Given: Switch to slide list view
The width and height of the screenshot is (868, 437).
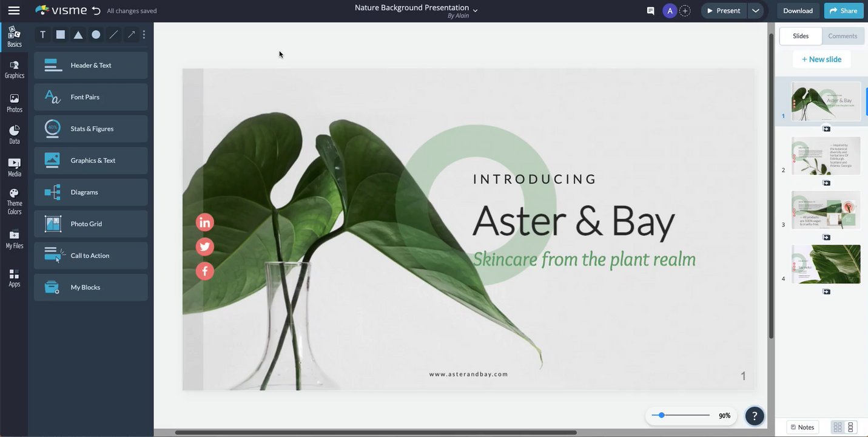Looking at the screenshot, I should pyautogui.click(x=850, y=427).
